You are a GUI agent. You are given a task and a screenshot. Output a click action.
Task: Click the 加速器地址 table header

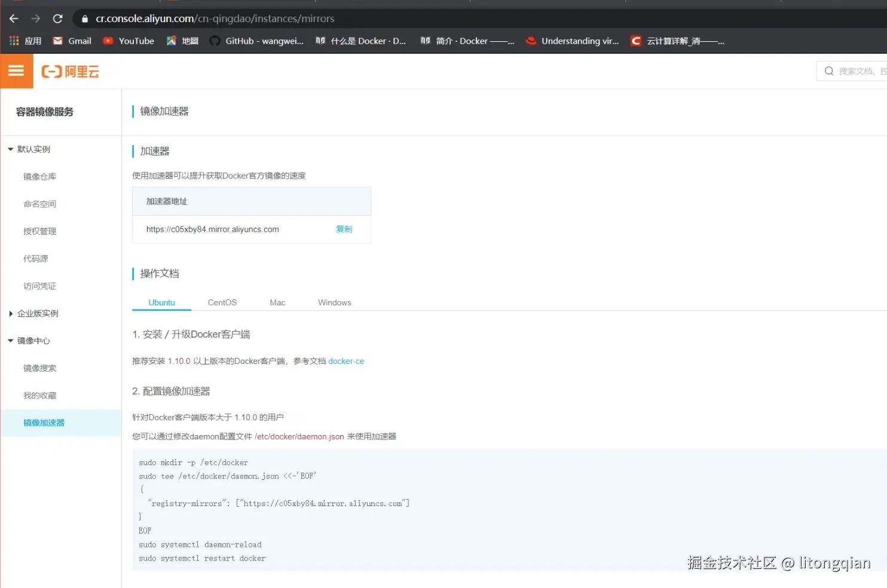pyautogui.click(x=252, y=201)
